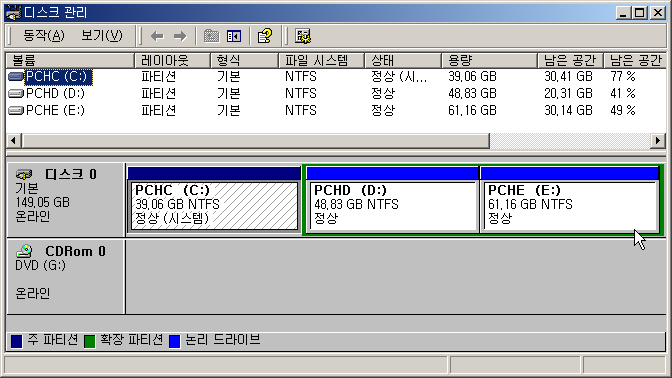This screenshot has width=672, height=378.
Task: Sort by the 파일 시스템 column header
Action: tap(321, 60)
